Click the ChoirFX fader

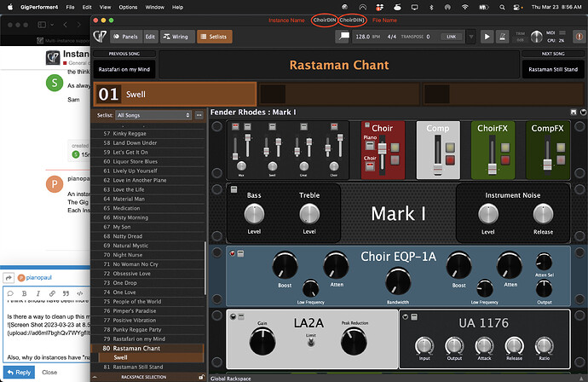(492, 169)
